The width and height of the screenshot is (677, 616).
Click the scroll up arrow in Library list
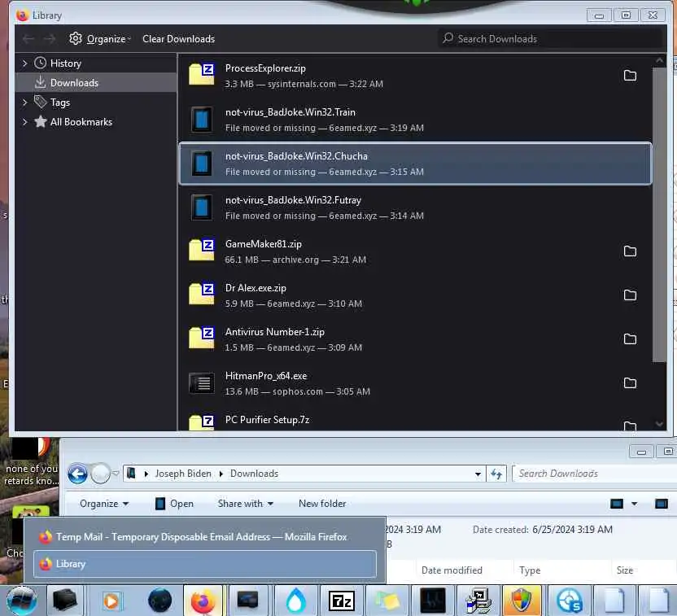(659, 61)
